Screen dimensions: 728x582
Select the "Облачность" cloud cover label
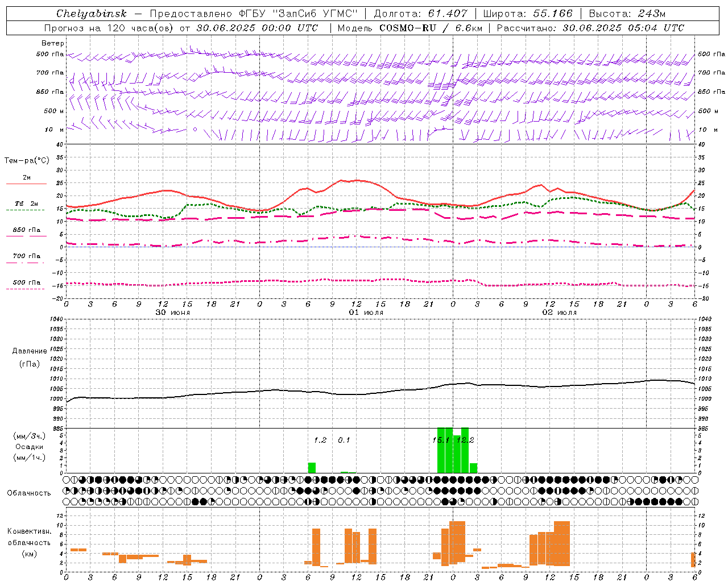[29, 493]
